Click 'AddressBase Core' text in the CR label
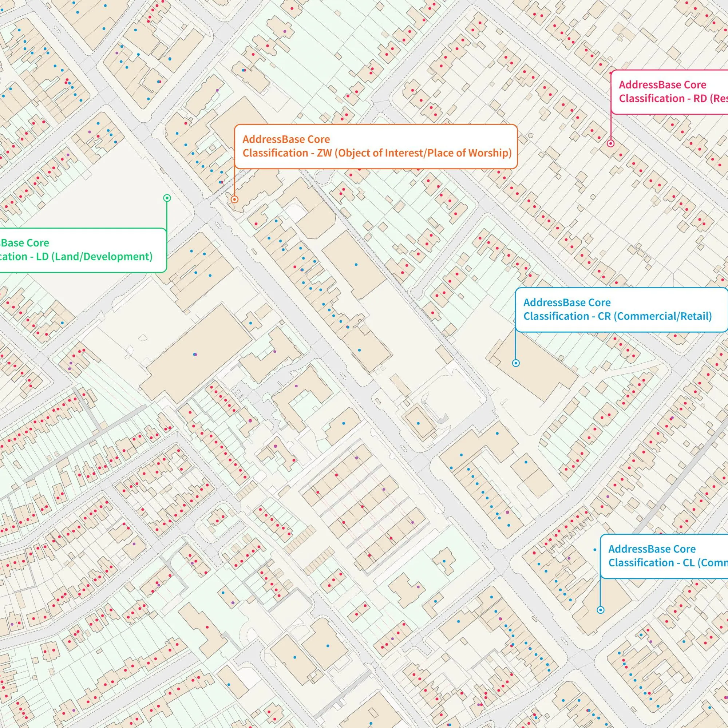The image size is (728, 728). coord(567,302)
